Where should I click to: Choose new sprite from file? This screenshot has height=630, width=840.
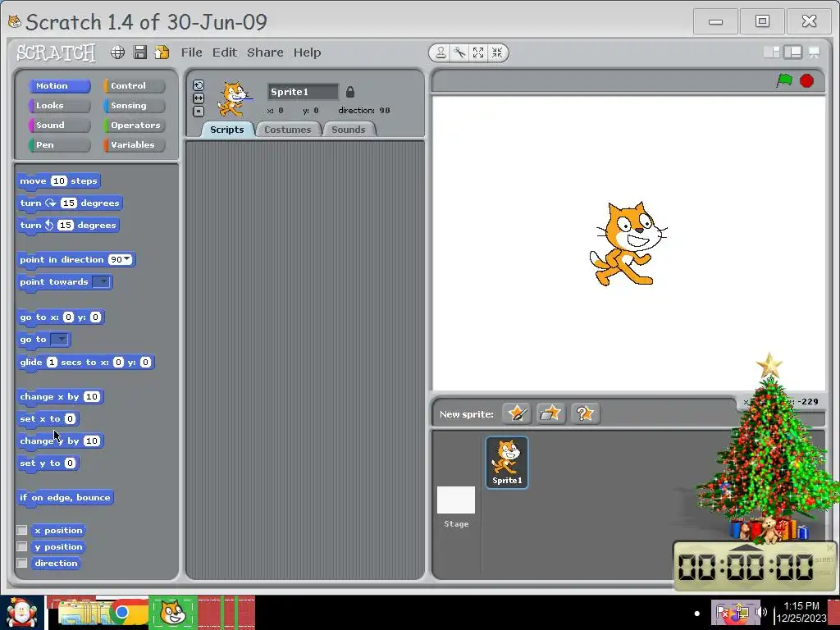tap(550, 413)
